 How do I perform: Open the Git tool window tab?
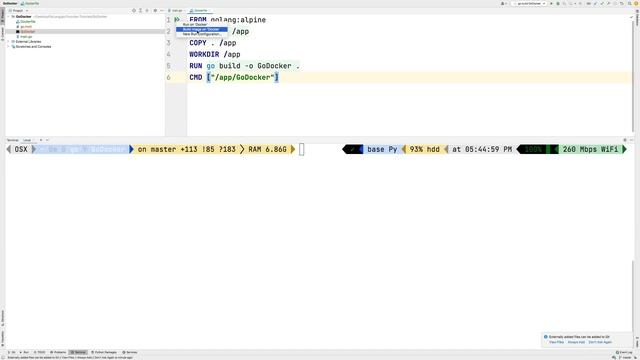[x=12, y=352]
